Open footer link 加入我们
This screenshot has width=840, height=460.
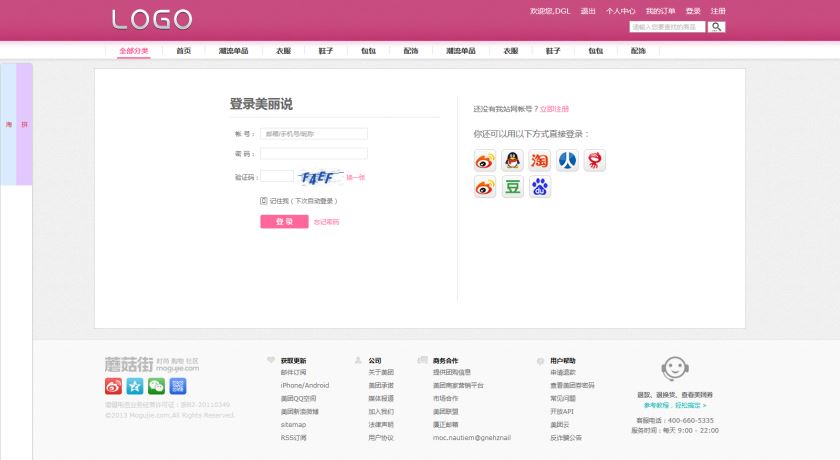click(x=381, y=412)
